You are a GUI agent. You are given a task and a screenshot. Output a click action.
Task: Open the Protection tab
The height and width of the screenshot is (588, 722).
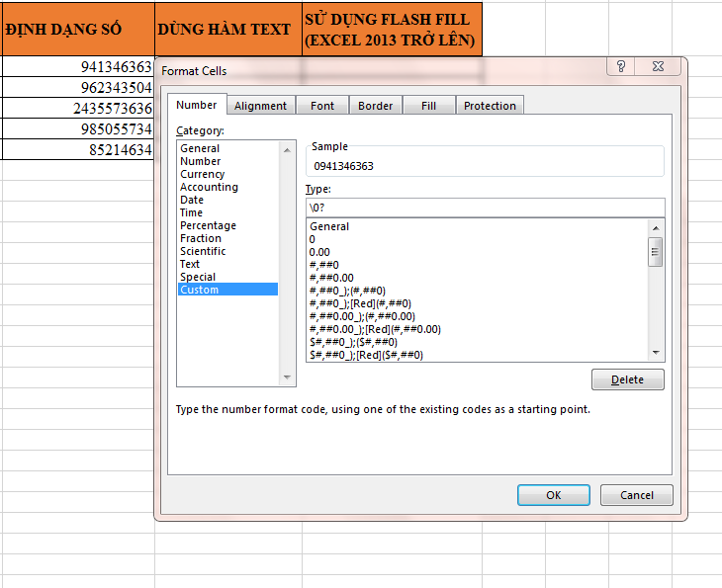point(490,106)
